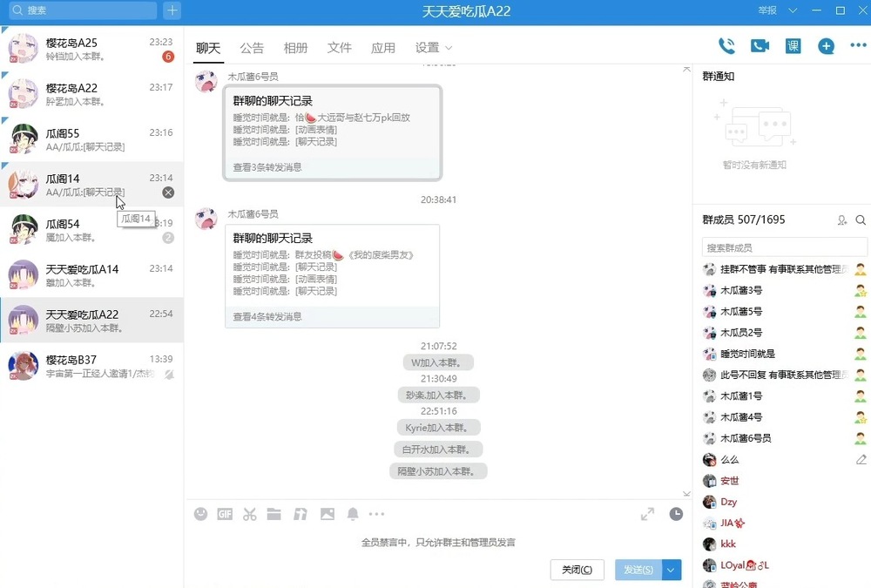
Task: Click the add new plus button by search
Action: click(x=172, y=10)
